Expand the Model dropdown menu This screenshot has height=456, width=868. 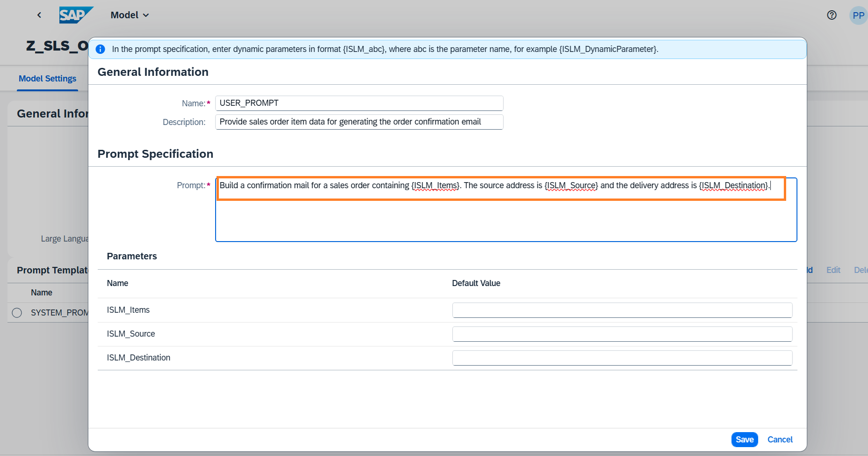(130, 15)
